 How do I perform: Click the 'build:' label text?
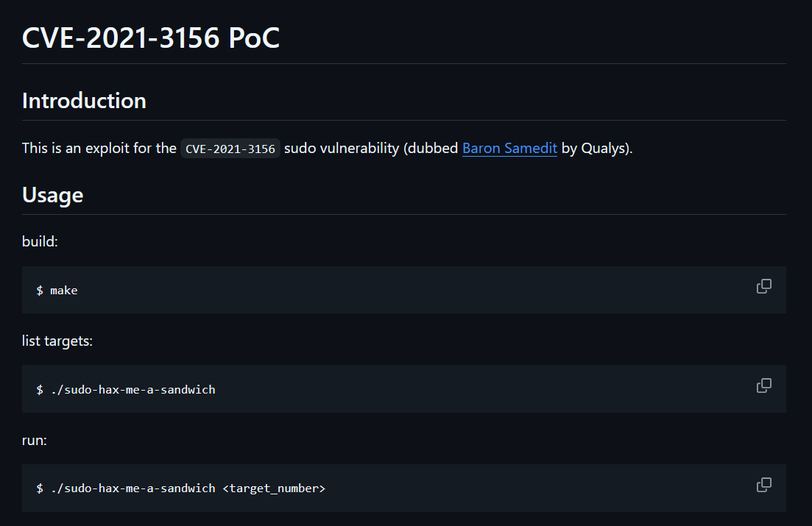pos(40,241)
